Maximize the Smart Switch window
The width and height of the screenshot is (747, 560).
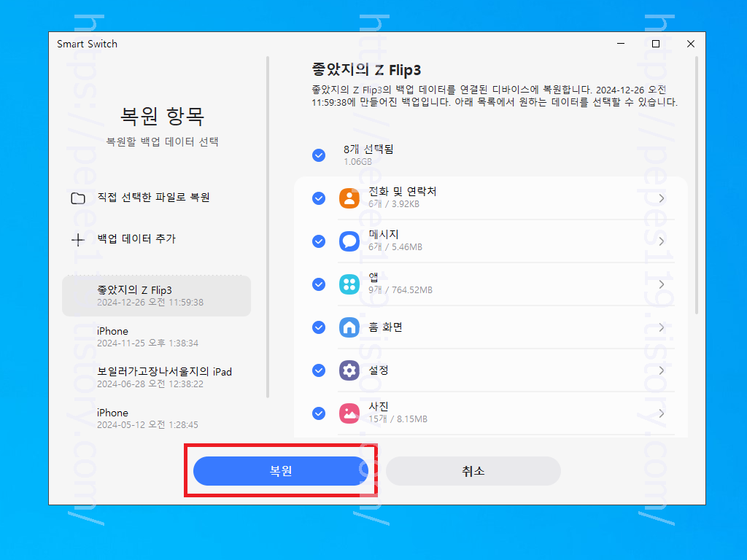pos(656,44)
